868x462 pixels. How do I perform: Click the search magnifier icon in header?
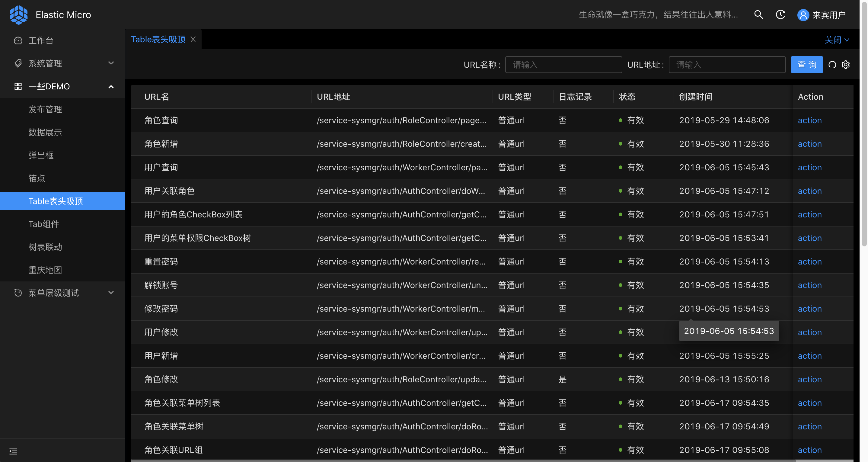(x=758, y=14)
